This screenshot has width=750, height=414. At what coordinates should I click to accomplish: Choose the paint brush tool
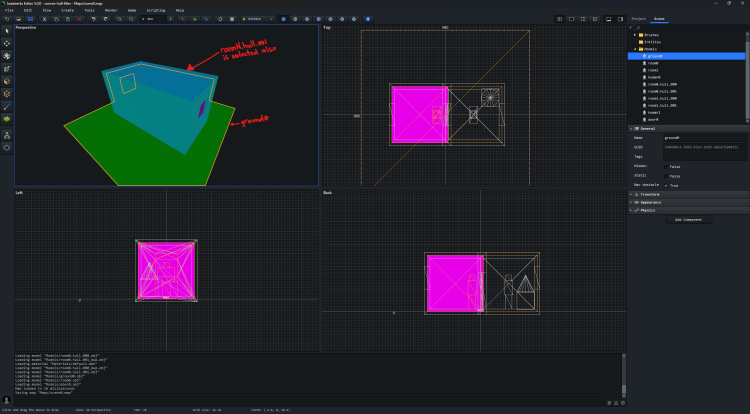pyautogui.click(x=8, y=105)
